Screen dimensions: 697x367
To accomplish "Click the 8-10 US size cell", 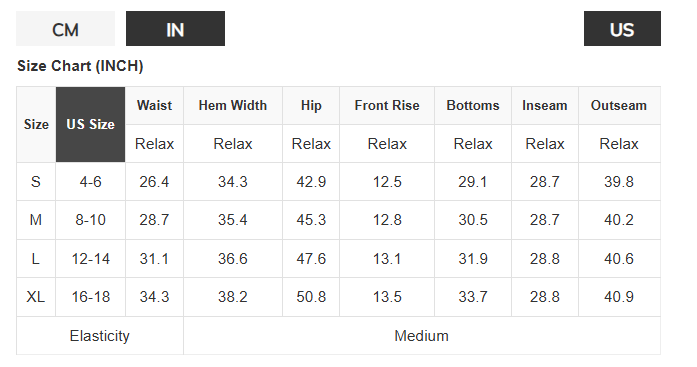I will click(x=90, y=220).
